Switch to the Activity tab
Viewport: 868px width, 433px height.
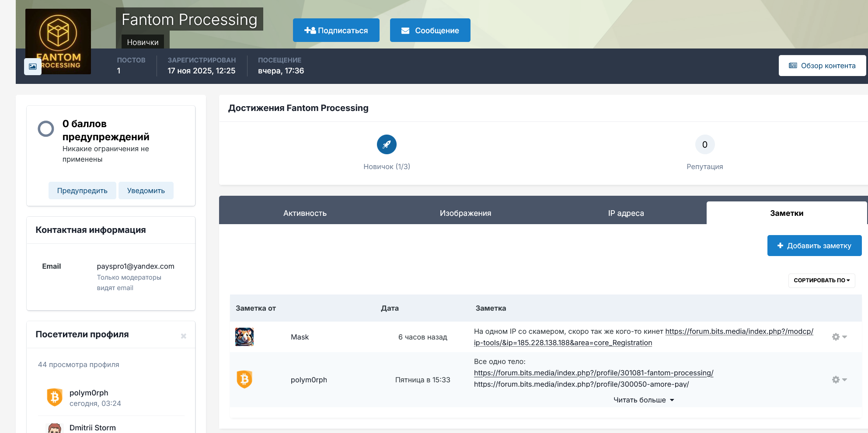[305, 213]
